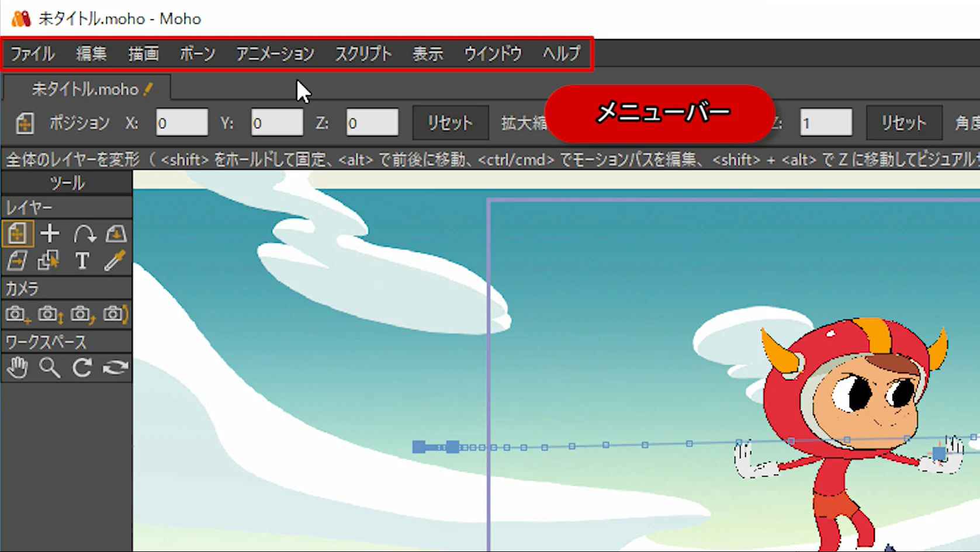The width and height of the screenshot is (980, 552).
Task: Select the Track Camera tool
Action: pyautogui.click(x=17, y=315)
